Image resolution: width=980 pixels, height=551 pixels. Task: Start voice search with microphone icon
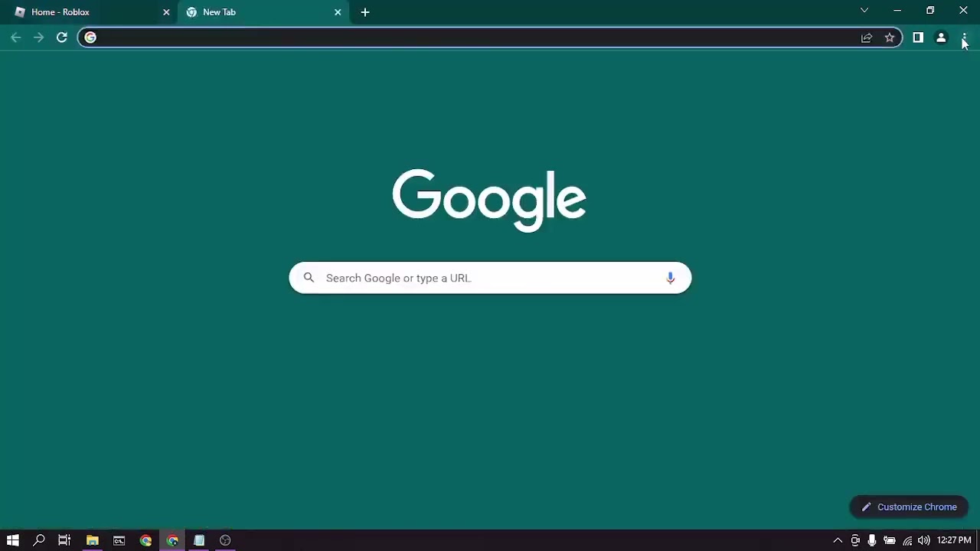click(670, 278)
